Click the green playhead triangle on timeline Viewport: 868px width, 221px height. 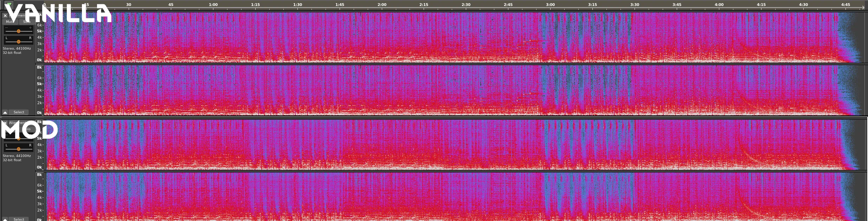pos(9,5)
